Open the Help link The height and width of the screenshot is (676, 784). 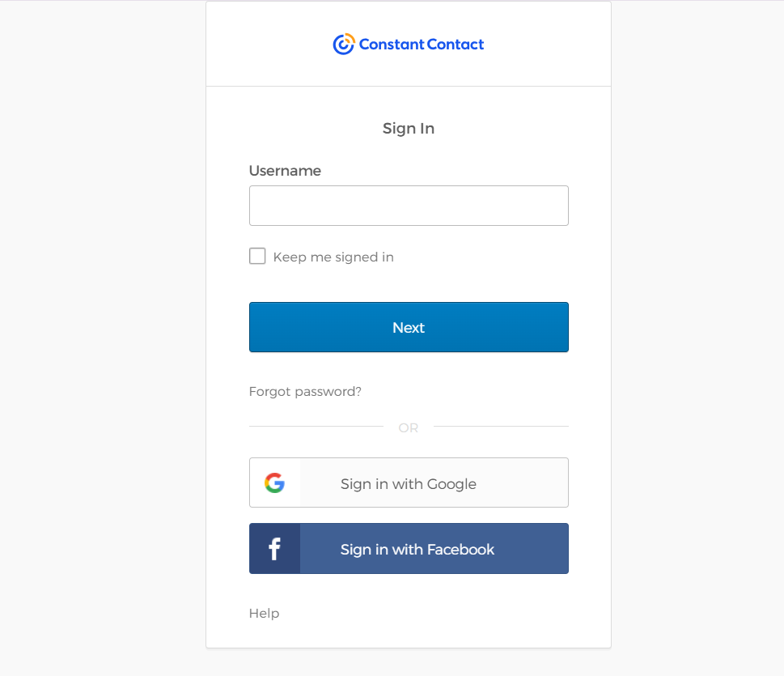tap(264, 614)
